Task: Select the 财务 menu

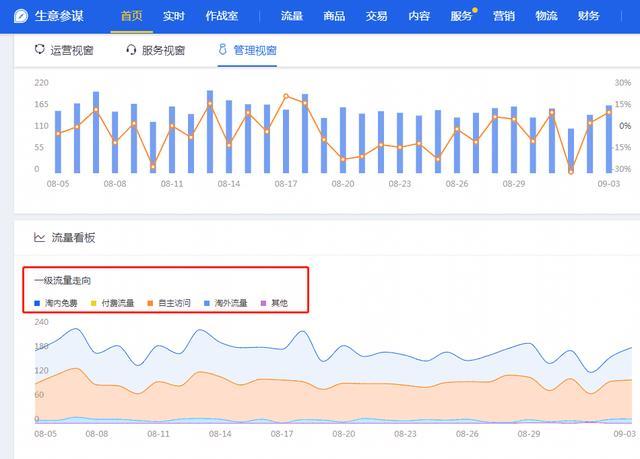Action: [589, 16]
